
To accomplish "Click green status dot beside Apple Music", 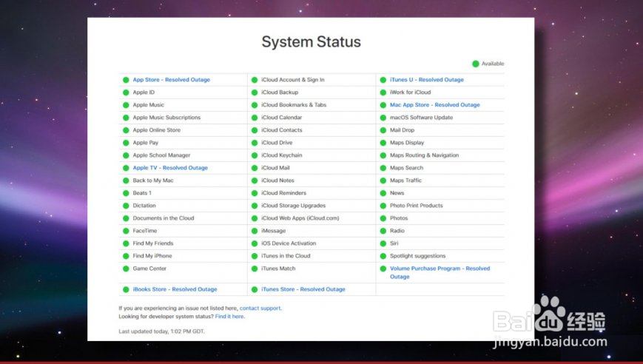I will (x=126, y=105).
